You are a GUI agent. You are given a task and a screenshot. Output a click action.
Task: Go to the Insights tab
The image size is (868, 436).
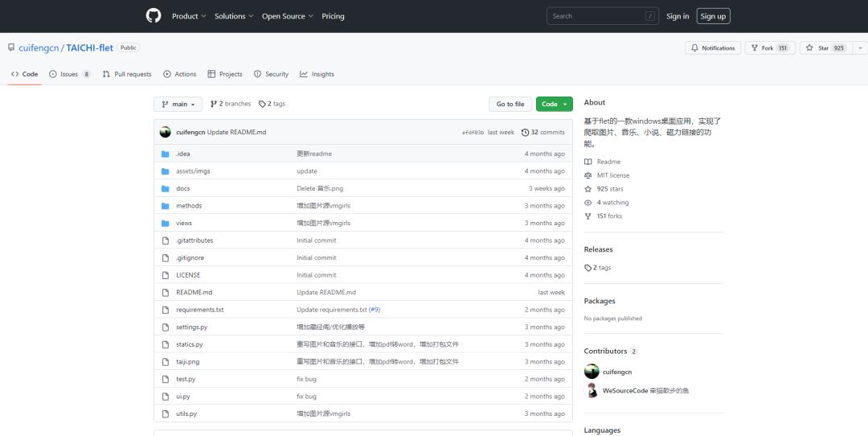317,74
